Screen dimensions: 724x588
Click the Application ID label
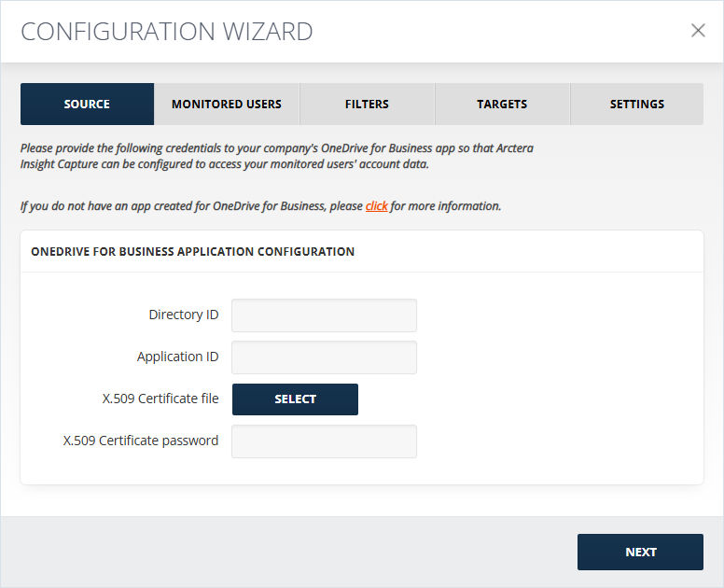click(178, 357)
